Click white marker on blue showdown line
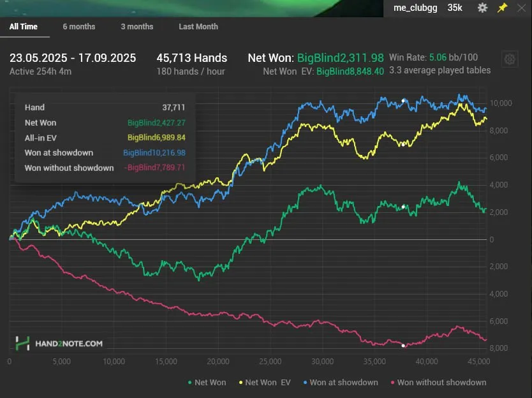 [404, 101]
